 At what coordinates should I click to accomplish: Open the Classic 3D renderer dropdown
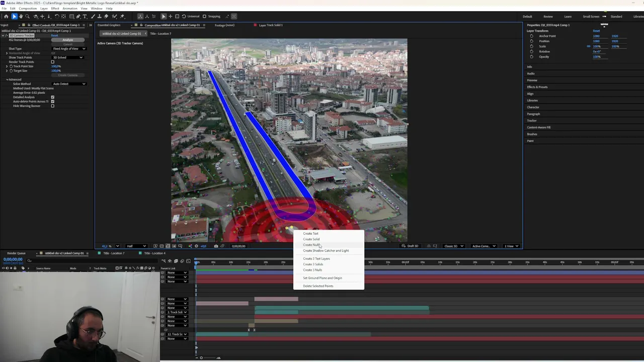453,246
